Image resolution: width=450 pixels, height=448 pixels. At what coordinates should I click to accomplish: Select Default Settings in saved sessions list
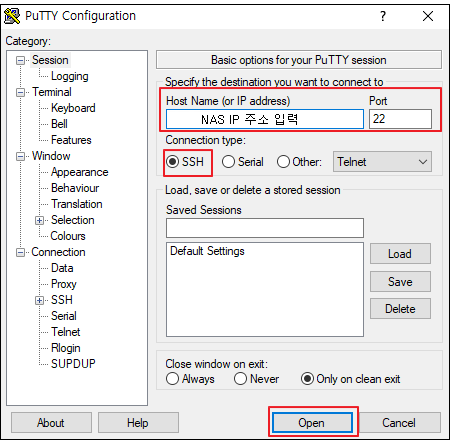[207, 251]
